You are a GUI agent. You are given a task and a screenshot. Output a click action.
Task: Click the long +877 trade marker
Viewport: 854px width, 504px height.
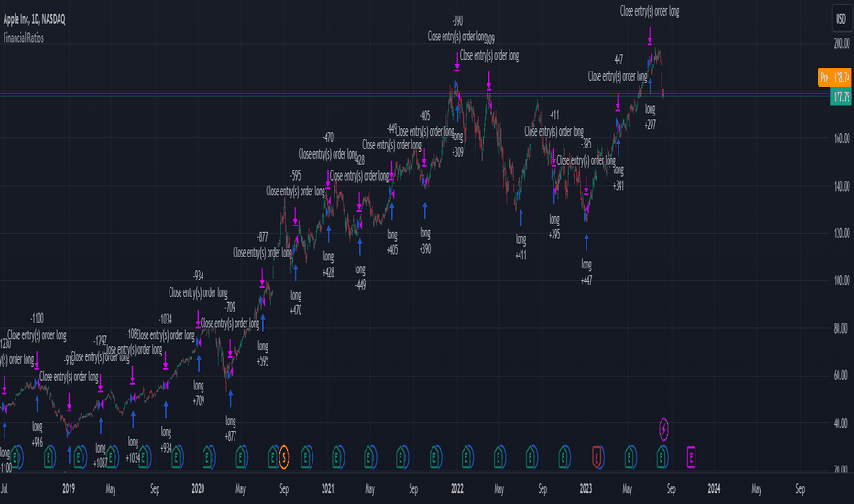(x=230, y=400)
